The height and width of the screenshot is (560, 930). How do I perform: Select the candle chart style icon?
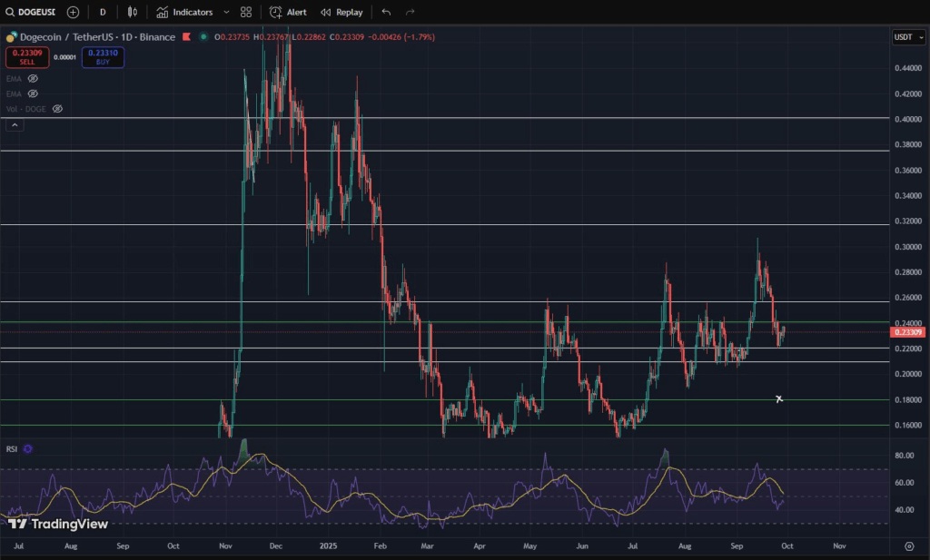click(132, 12)
